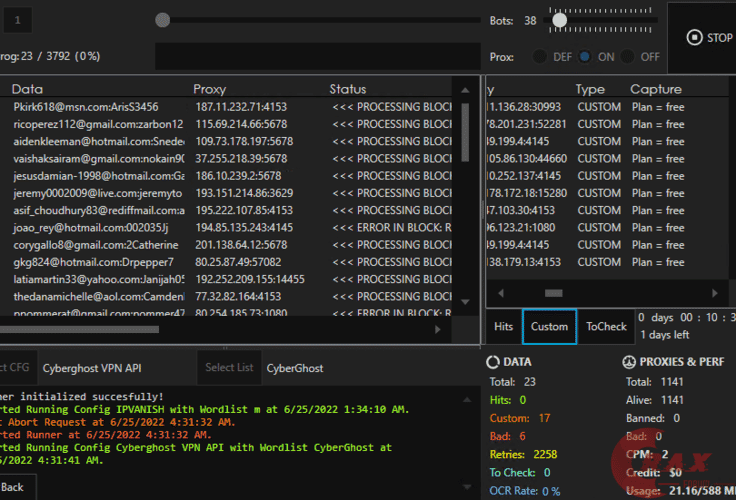Click right arrow of data list horizontal scrollbar
Screen dimensions: 736x500
point(437,329)
